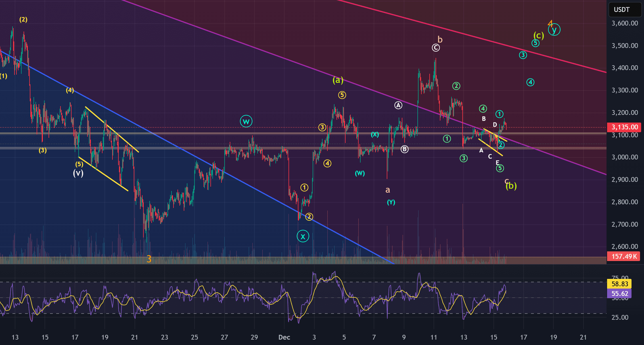This screenshot has height=345, width=644.
Task: Select the teal (Y) wave label
Action: coord(391,202)
